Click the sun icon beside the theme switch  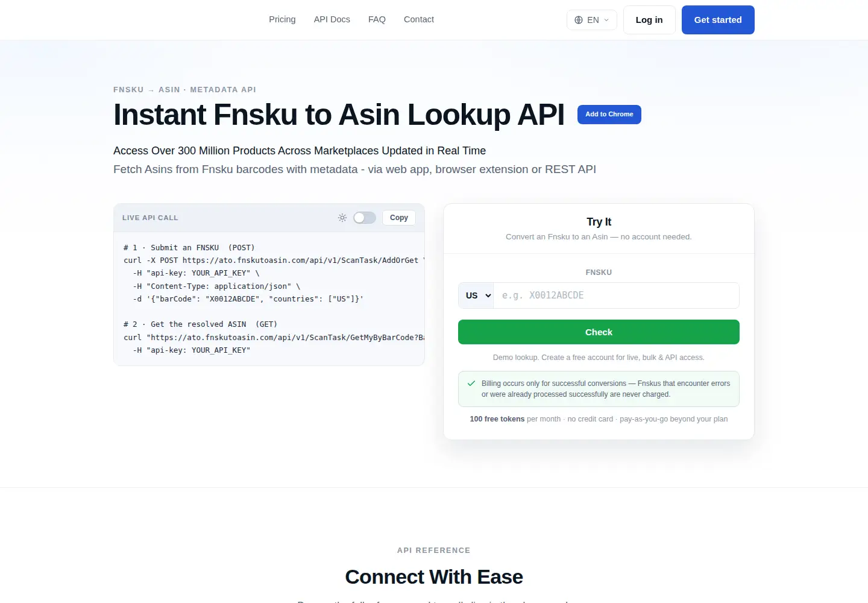tap(342, 218)
